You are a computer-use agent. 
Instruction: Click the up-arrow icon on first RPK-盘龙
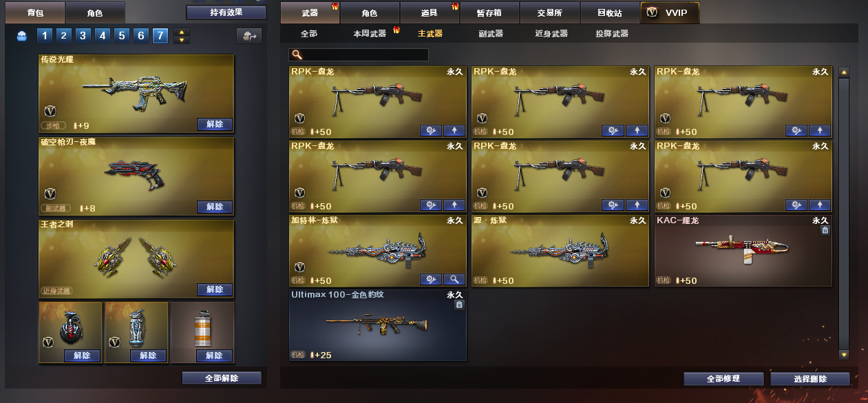(454, 130)
